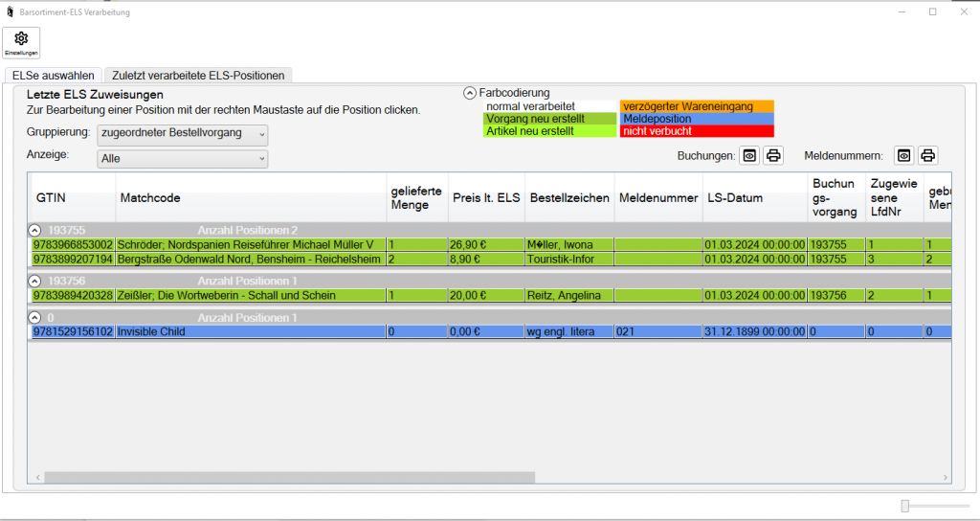Switch to the ELSe auswählen tab
This screenshot has height=521, width=980.
pyautogui.click(x=54, y=75)
